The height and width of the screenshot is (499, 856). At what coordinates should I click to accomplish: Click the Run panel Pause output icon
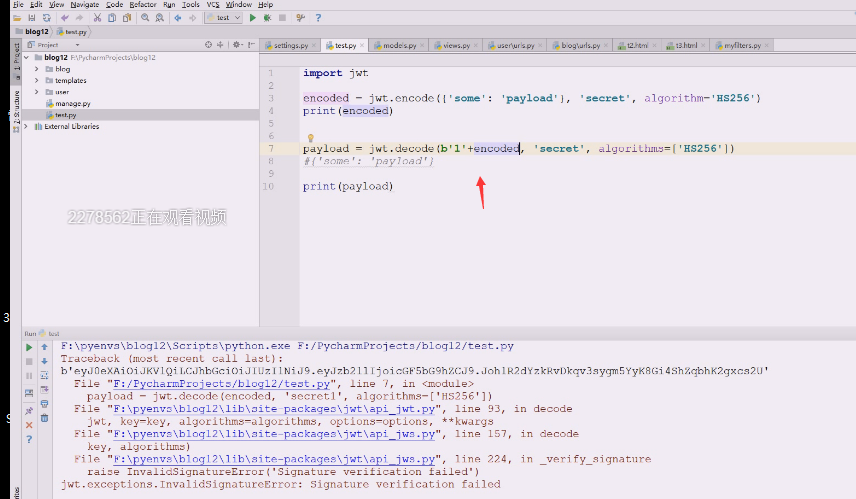(29, 376)
